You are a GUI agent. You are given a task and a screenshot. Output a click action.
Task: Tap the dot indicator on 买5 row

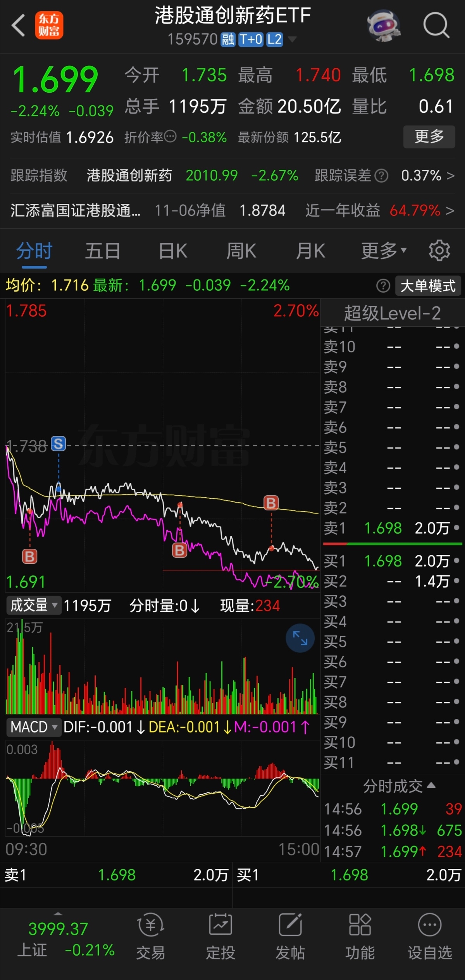click(x=456, y=641)
